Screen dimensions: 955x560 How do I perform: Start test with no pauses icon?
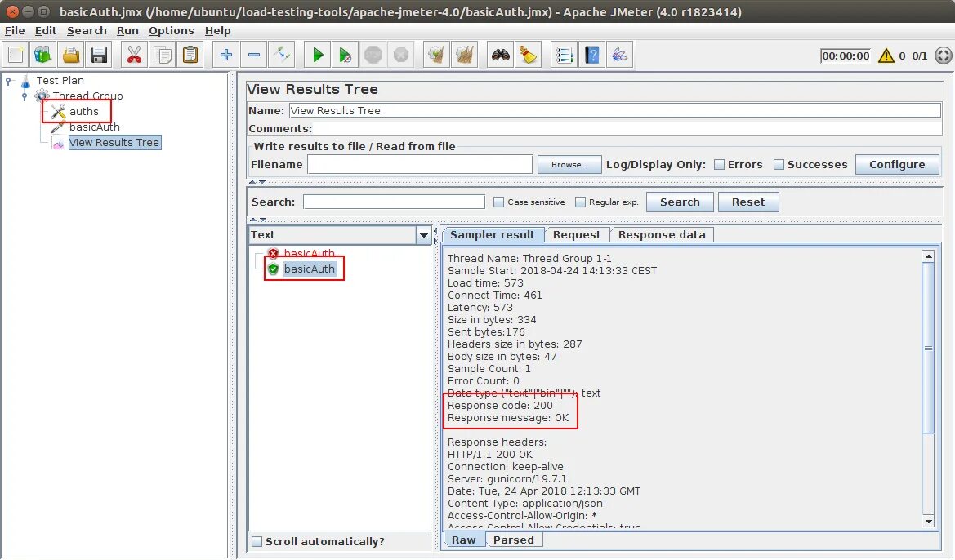pyautogui.click(x=346, y=55)
